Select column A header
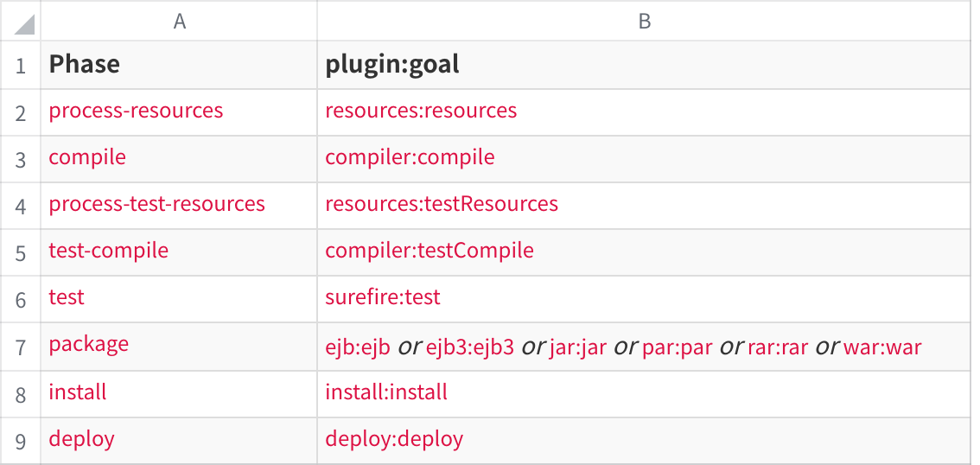The width and height of the screenshot is (980, 465). pyautogui.click(x=180, y=22)
